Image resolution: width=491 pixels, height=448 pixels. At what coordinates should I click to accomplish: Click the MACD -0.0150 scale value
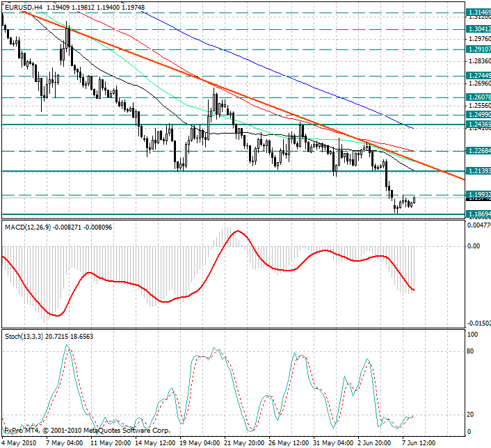coord(479,323)
